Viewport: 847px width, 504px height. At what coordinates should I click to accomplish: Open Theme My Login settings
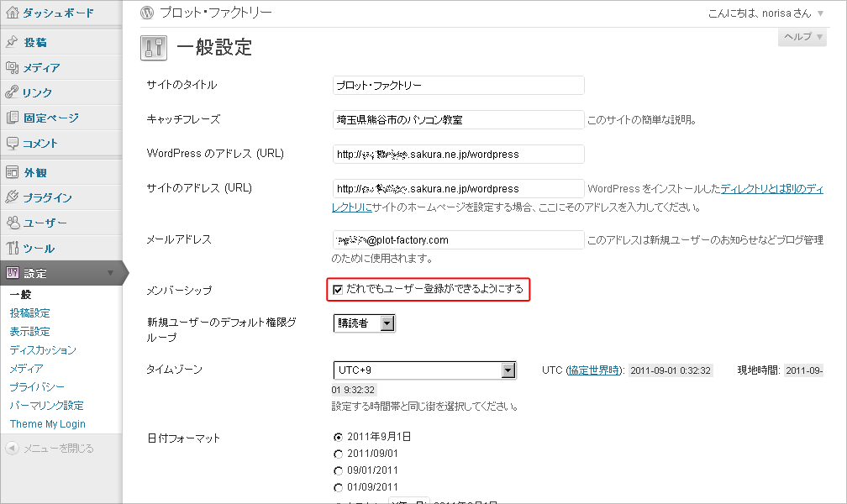pyautogui.click(x=48, y=424)
